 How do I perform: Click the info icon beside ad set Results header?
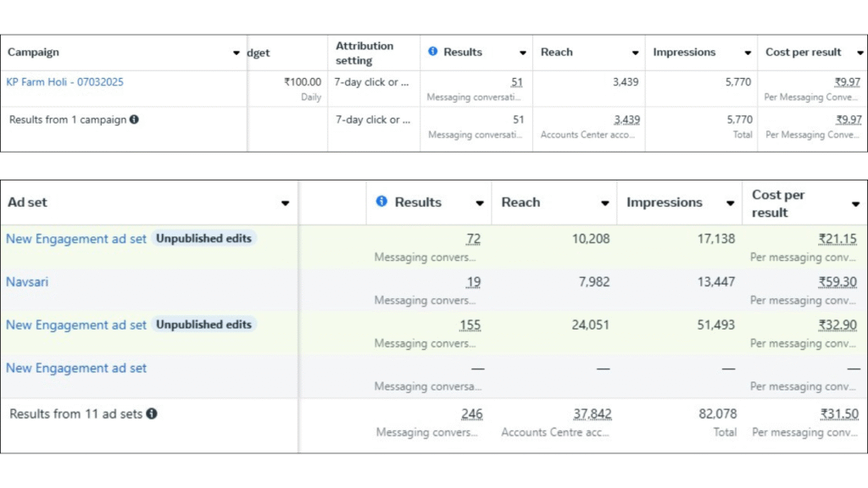pos(381,202)
